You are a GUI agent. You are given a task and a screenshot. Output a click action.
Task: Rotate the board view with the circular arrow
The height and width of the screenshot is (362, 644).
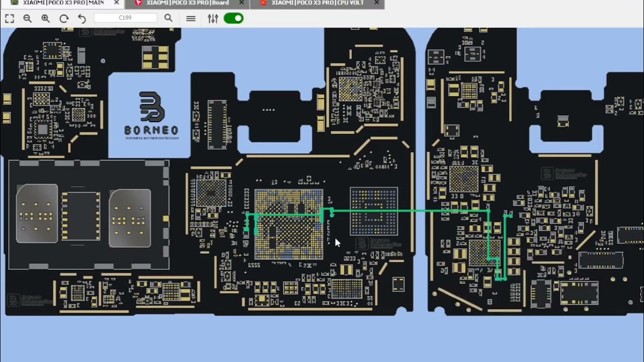coord(64,19)
